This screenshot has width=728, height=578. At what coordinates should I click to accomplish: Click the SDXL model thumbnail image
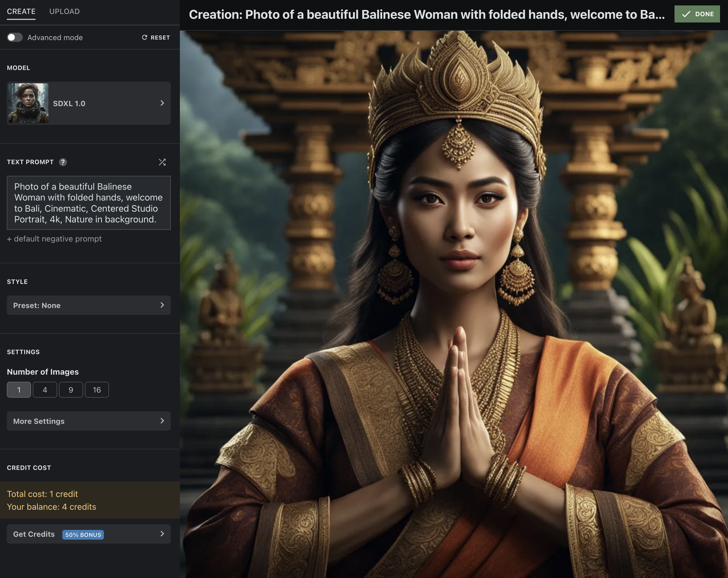[x=28, y=103]
